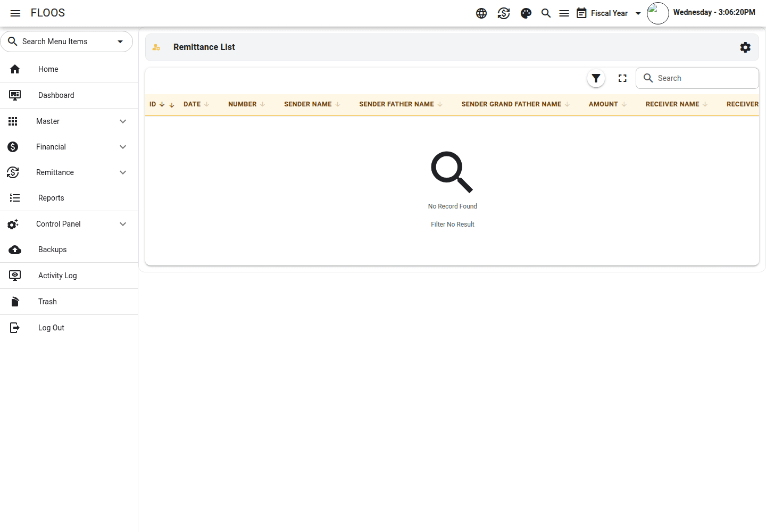Click the yellow icon beside Remittance List

point(156,47)
